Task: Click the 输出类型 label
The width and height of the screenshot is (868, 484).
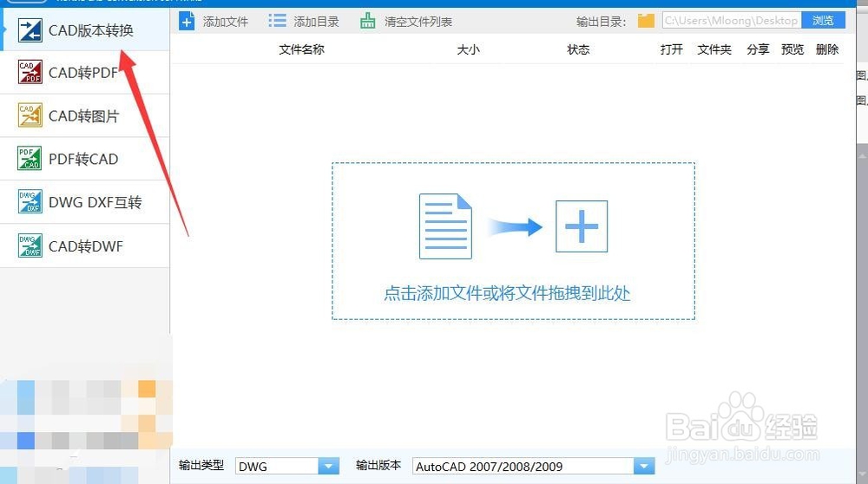Action: 201,465
